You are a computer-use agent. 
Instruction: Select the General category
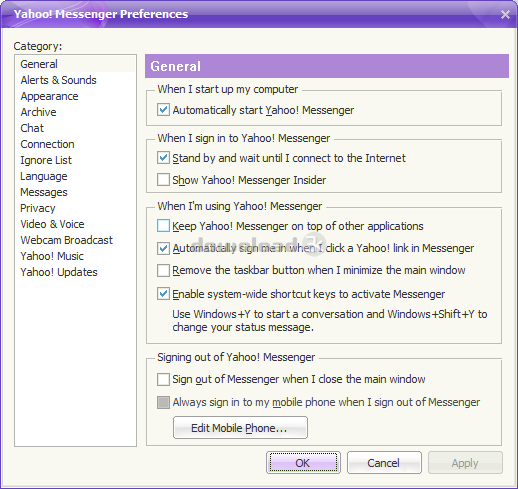(75, 64)
